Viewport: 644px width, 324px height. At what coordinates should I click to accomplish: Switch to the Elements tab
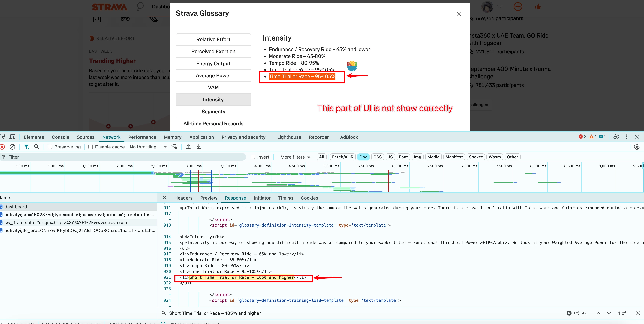[x=34, y=137]
